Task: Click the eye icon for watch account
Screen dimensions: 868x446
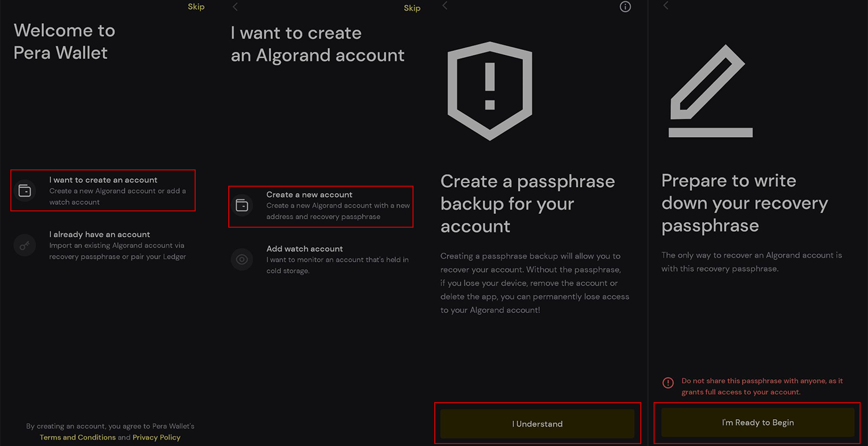Action: (x=242, y=259)
